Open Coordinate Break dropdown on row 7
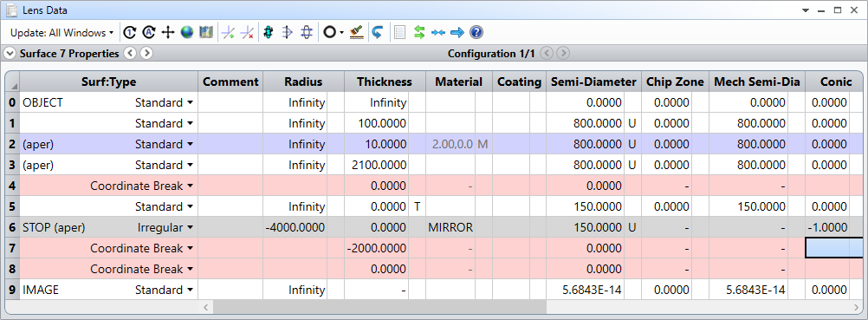Image resolution: width=868 pixels, height=320 pixels. tap(191, 248)
